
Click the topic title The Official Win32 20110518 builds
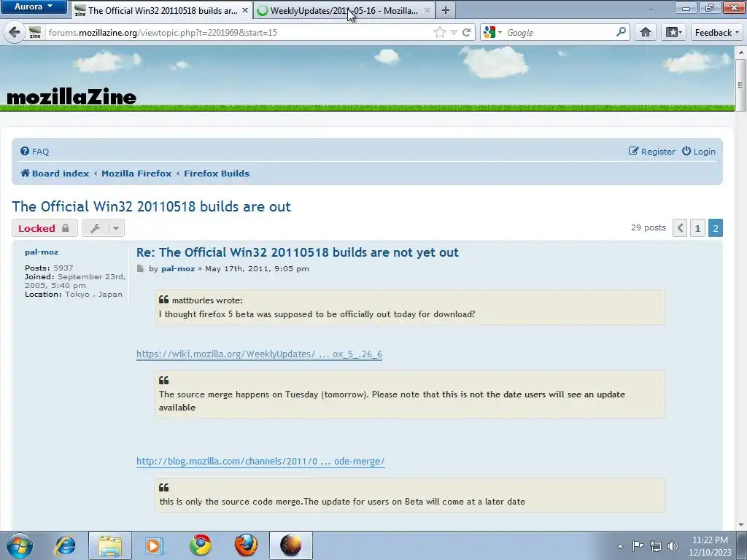[151, 206]
